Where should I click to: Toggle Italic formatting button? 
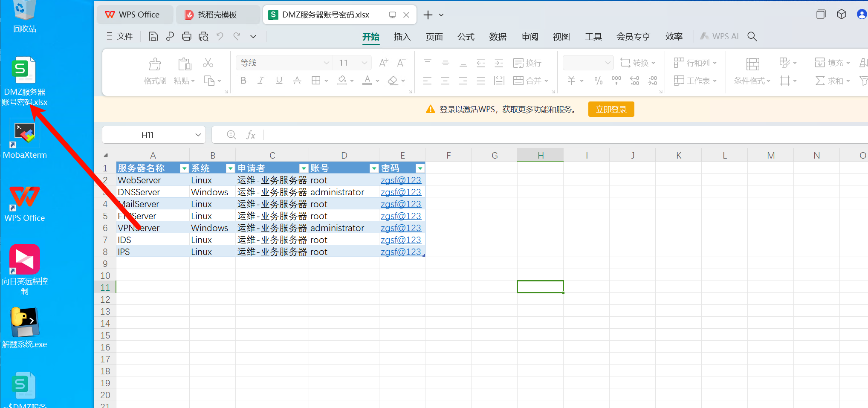tap(261, 81)
